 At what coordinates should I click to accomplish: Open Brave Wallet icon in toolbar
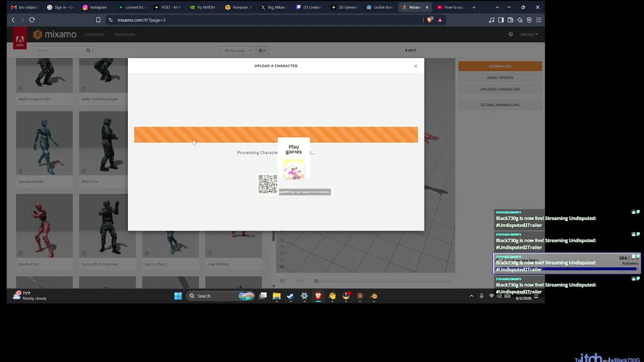(x=510, y=20)
